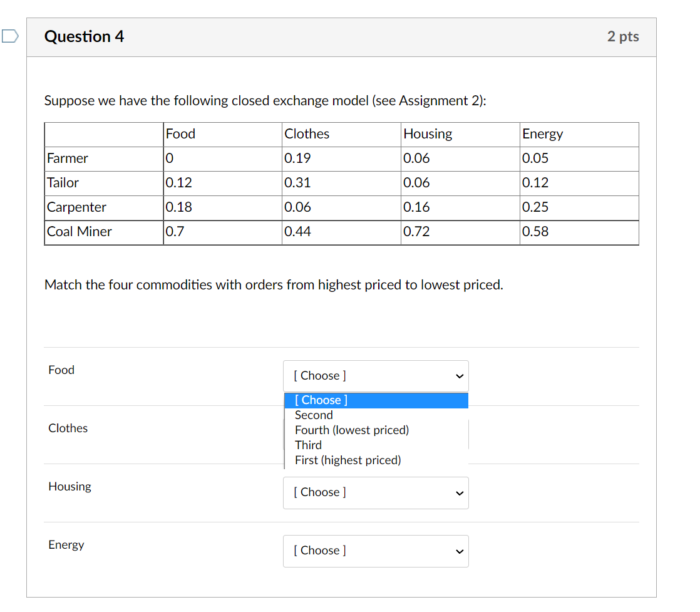Click the Tailor row header cell
Screen dimensions: 700x612
coord(104,184)
